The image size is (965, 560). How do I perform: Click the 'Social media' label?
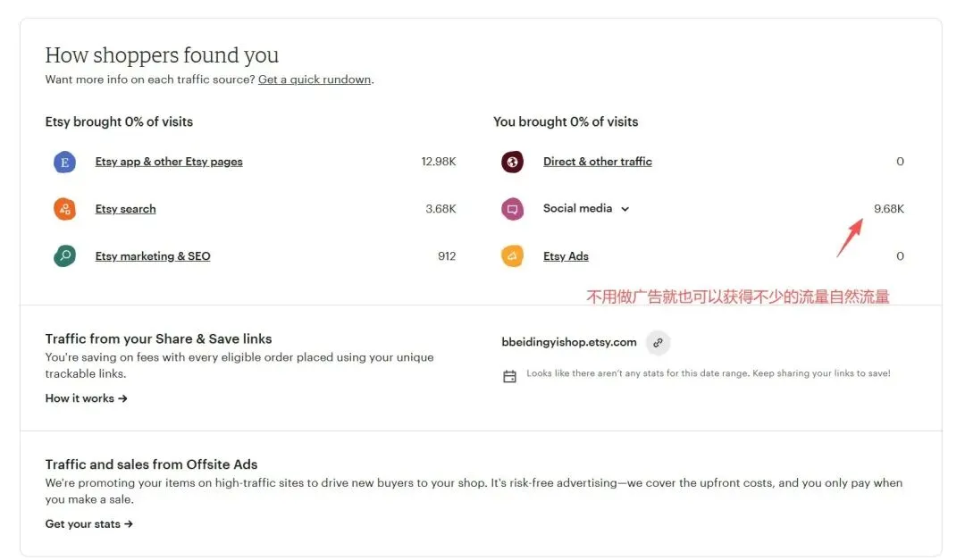pyautogui.click(x=577, y=208)
